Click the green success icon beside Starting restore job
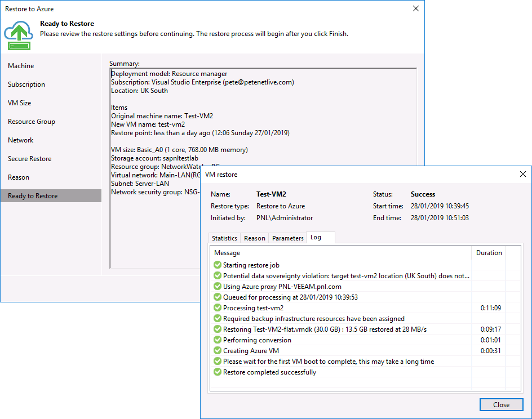Viewport: 532px width, 419px height. coord(218,265)
